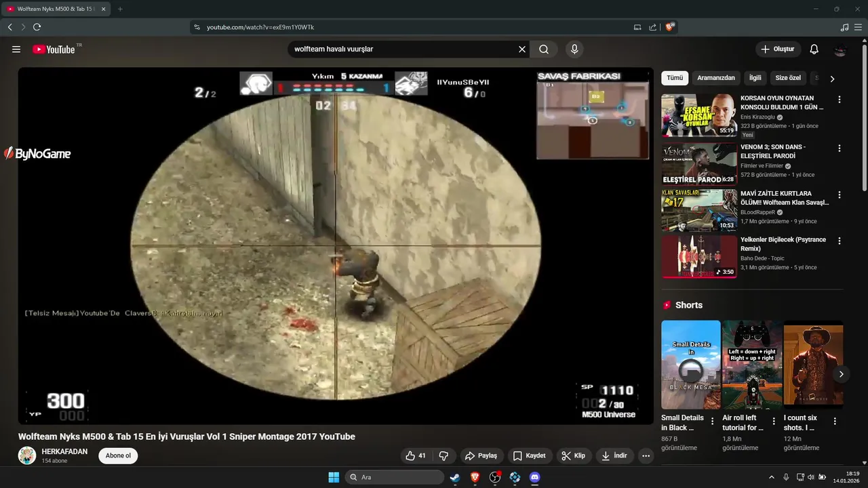The image size is (868, 488).
Task: Open the BLoodRappeR channel link
Action: pos(757,212)
